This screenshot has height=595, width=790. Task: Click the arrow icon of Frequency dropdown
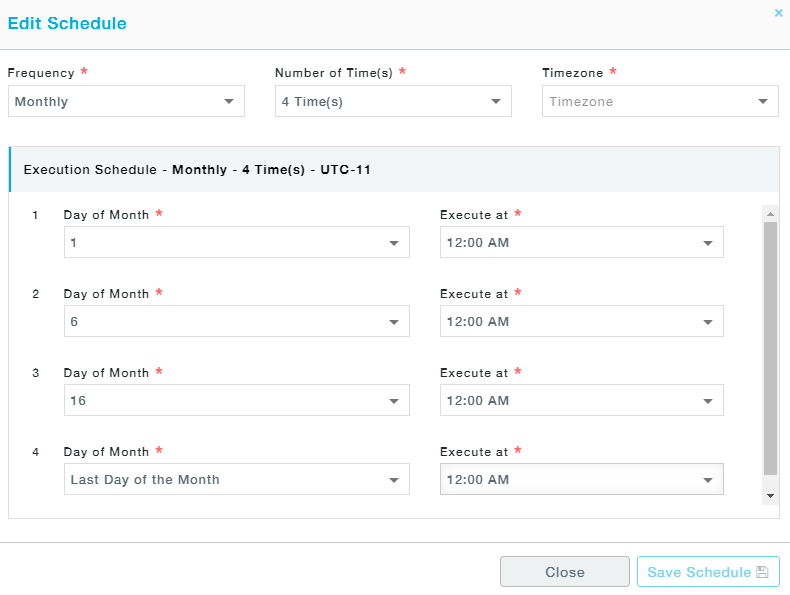(229, 102)
